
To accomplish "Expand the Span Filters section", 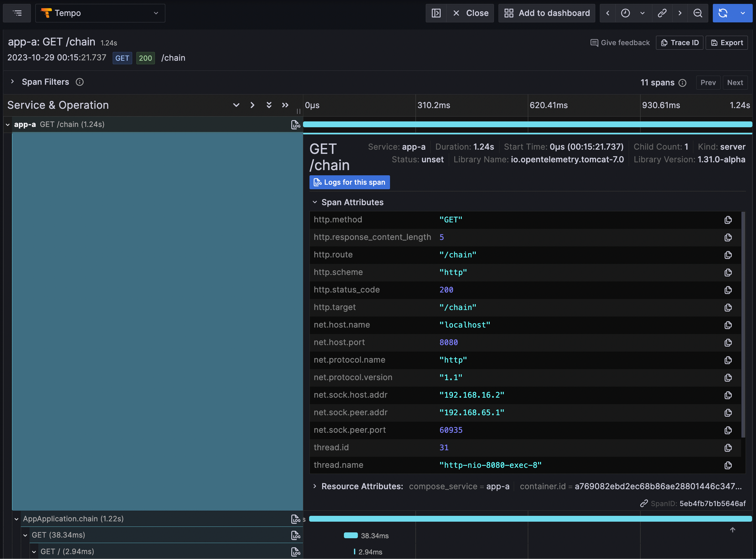I will coord(13,82).
